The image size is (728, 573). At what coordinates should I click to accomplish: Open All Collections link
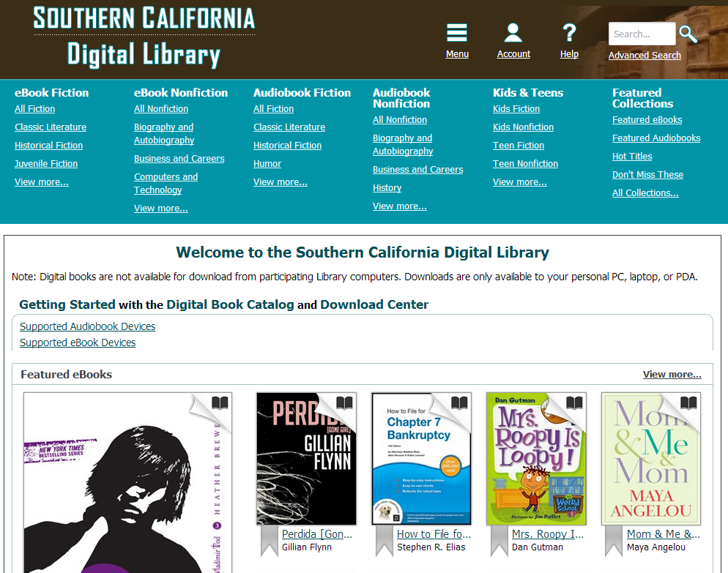pyautogui.click(x=645, y=193)
